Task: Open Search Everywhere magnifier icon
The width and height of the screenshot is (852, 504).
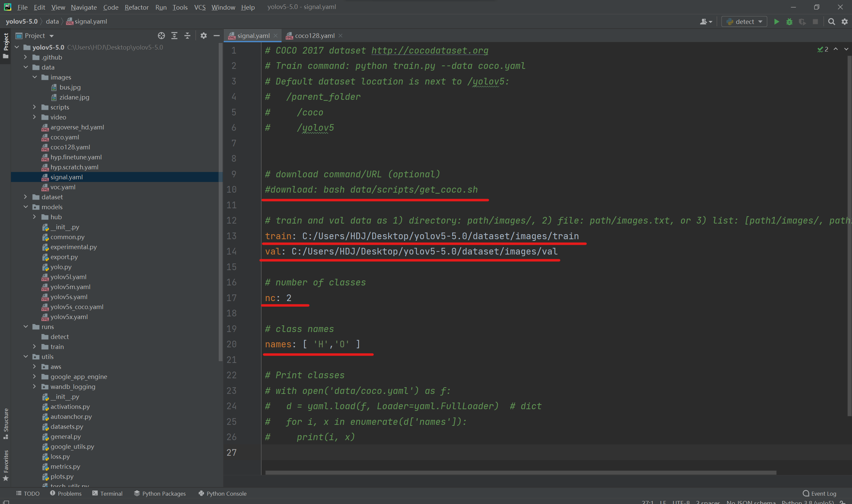Action: [x=831, y=22]
